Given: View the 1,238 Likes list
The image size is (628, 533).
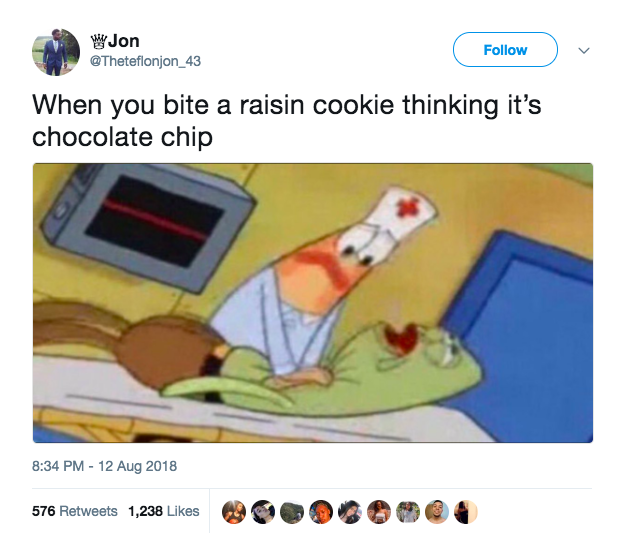Looking at the screenshot, I should click(x=164, y=511).
